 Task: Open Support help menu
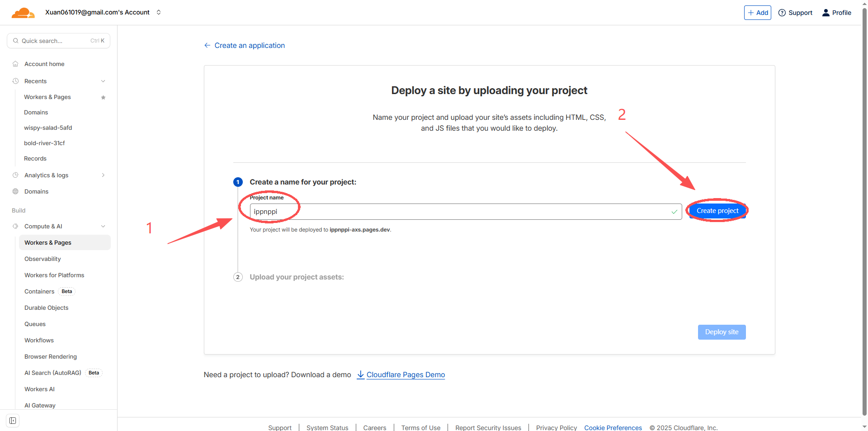tap(795, 13)
